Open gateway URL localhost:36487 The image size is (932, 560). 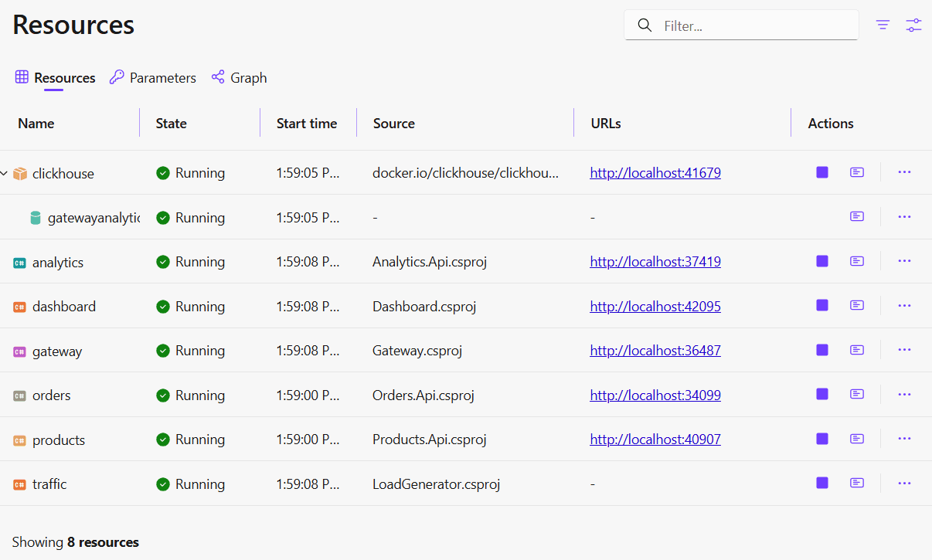point(655,351)
